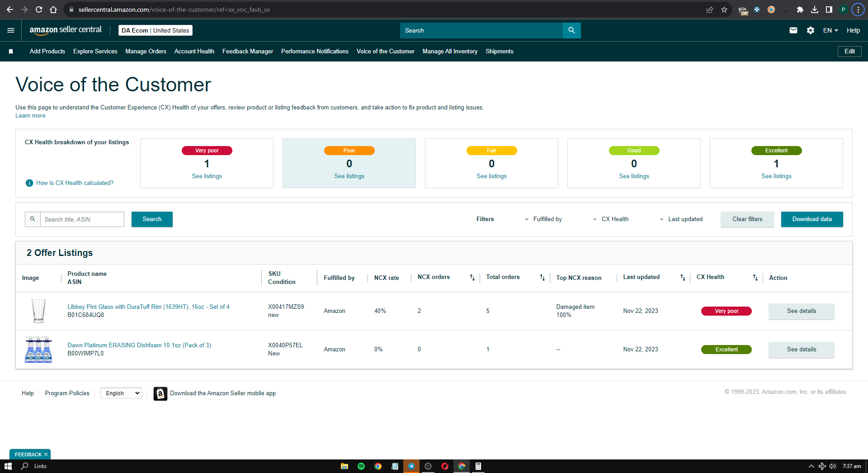Screen dimensions: 868x473
Task: Click the magnifier button in the top search bar
Action: coord(572,30)
